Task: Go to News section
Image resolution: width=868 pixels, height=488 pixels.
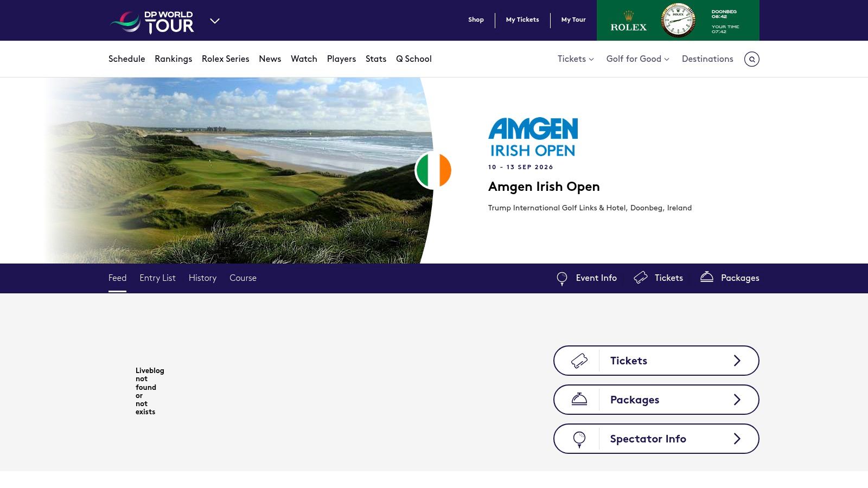Action: pos(270,59)
